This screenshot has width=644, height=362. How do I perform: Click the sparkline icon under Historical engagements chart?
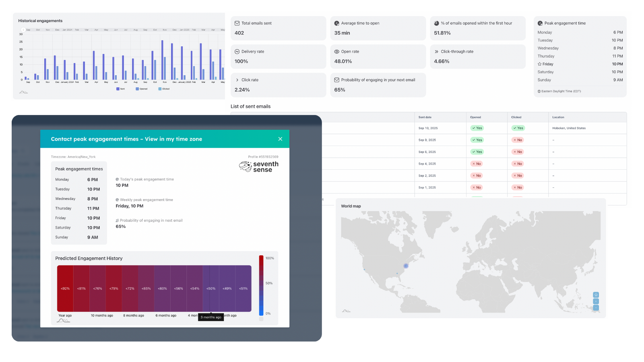tap(23, 92)
